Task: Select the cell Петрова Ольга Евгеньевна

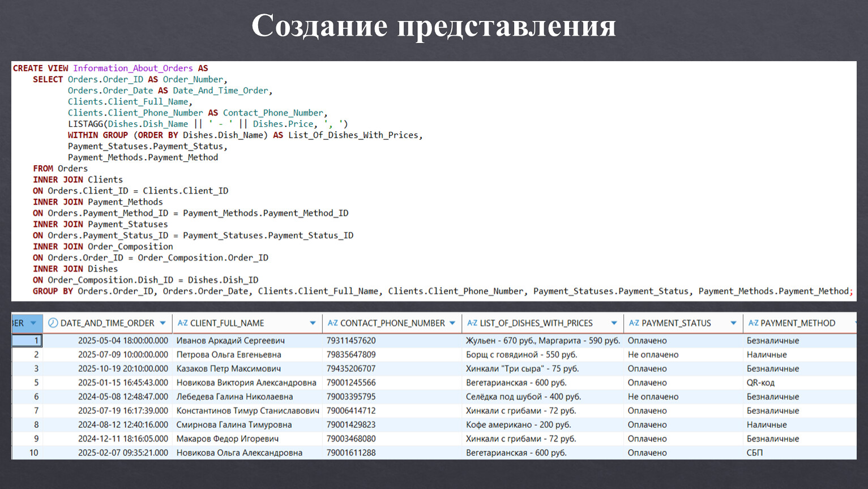Action: pos(229,355)
